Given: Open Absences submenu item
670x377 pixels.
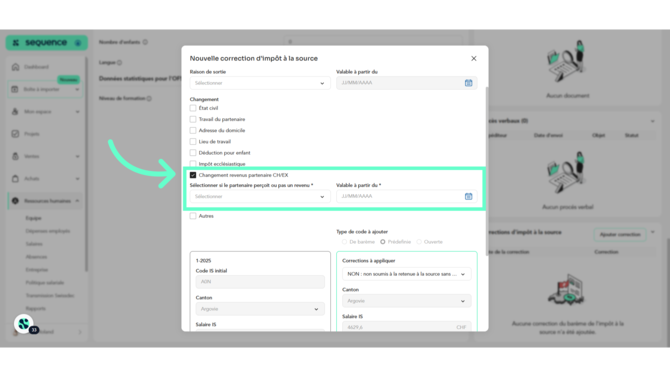Looking at the screenshot, I should point(36,257).
